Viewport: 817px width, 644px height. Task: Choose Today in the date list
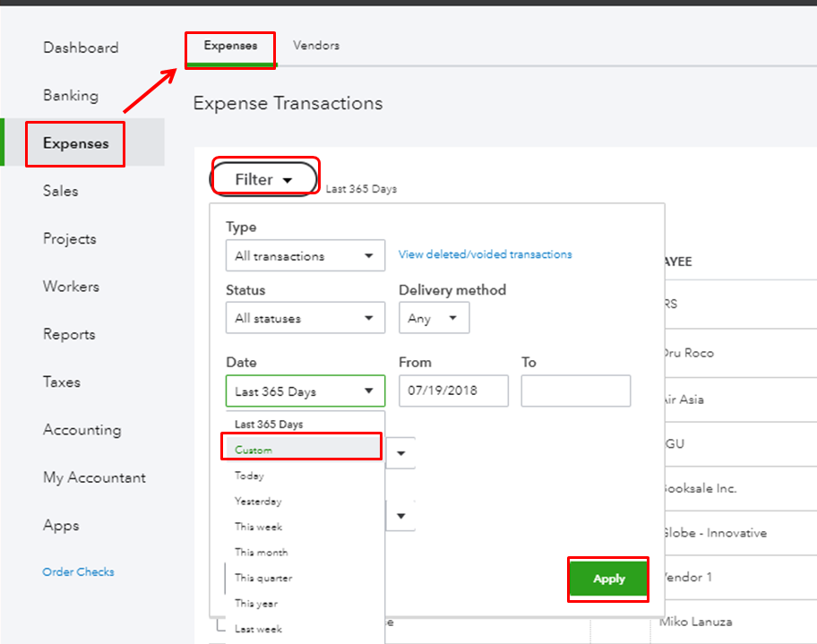(250, 476)
